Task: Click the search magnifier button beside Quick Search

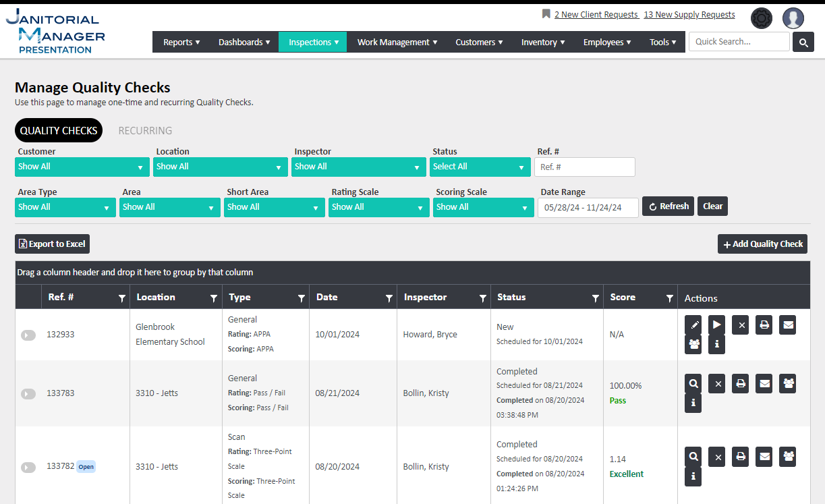Action: point(803,42)
